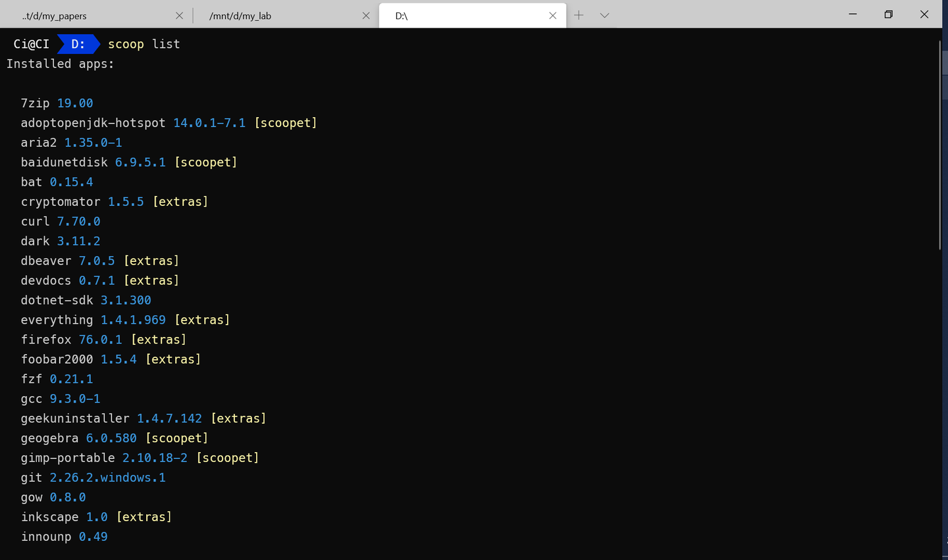Click the git version 2.26.2.windows.1 text
This screenshot has height=560, width=948.
point(107,478)
